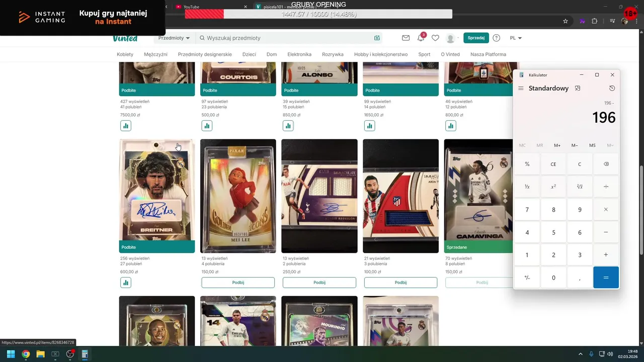Click the Vinted logo
This screenshot has height=362, width=644.
(x=125, y=38)
